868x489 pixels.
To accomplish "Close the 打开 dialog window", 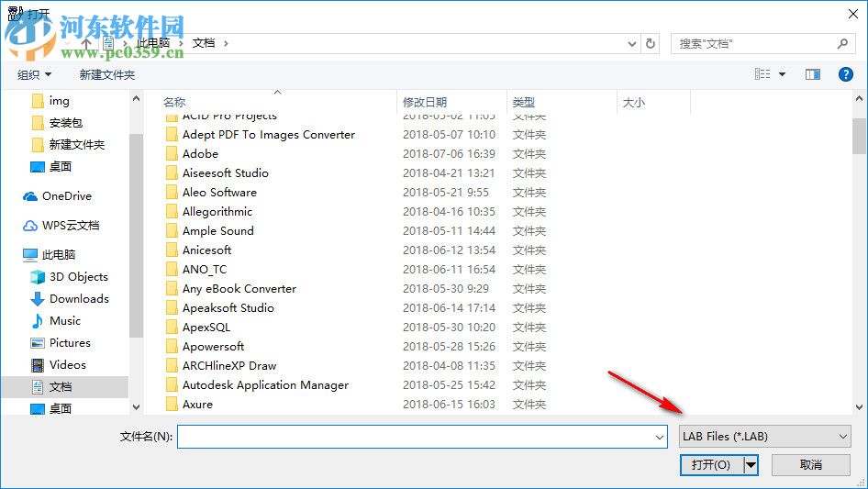I will 853,14.
